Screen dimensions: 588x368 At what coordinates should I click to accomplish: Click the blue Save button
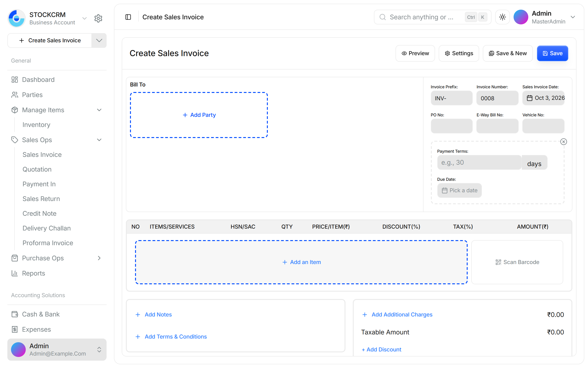(552, 53)
